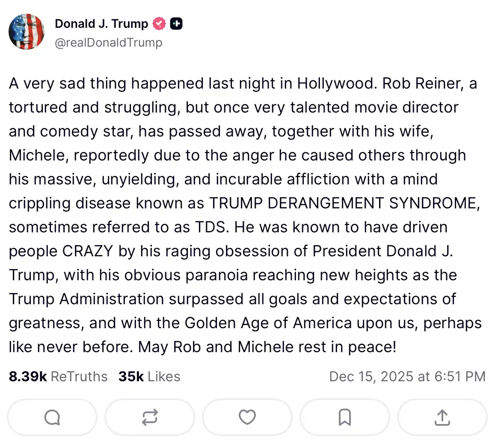Screen dimensions: 498x448
Task: Like the post with the heart icon
Action: 247,417
